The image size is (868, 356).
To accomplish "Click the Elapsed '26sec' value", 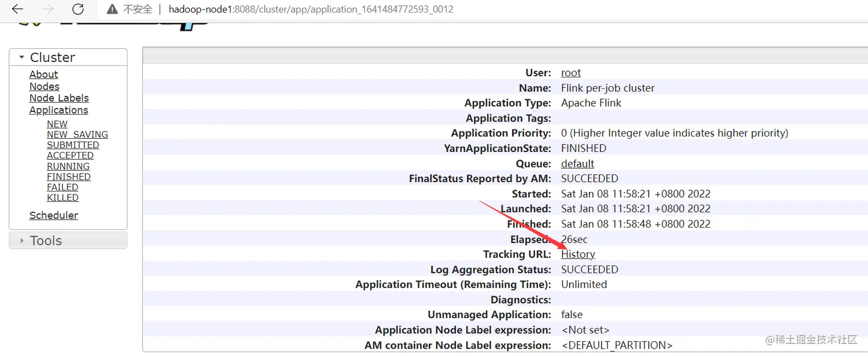I will click(574, 239).
